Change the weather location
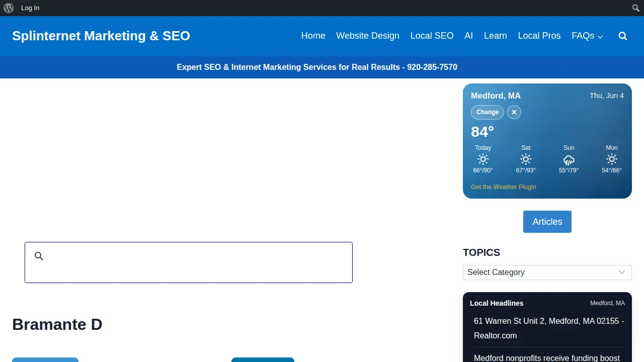Image resolution: width=644 pixels, height=362 pixels. 488,112
